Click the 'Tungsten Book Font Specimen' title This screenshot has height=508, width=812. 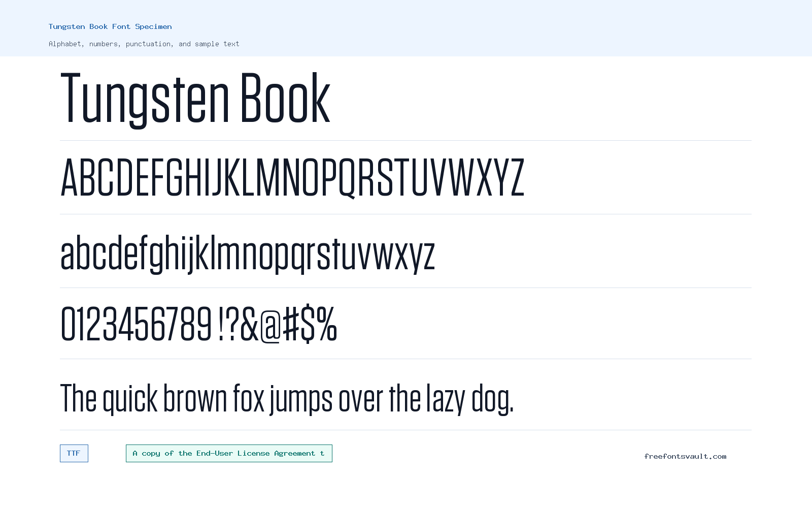click(110, 26)
